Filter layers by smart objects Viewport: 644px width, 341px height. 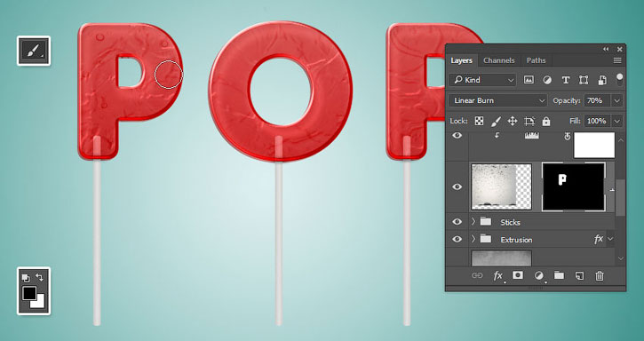click(601, 80)
